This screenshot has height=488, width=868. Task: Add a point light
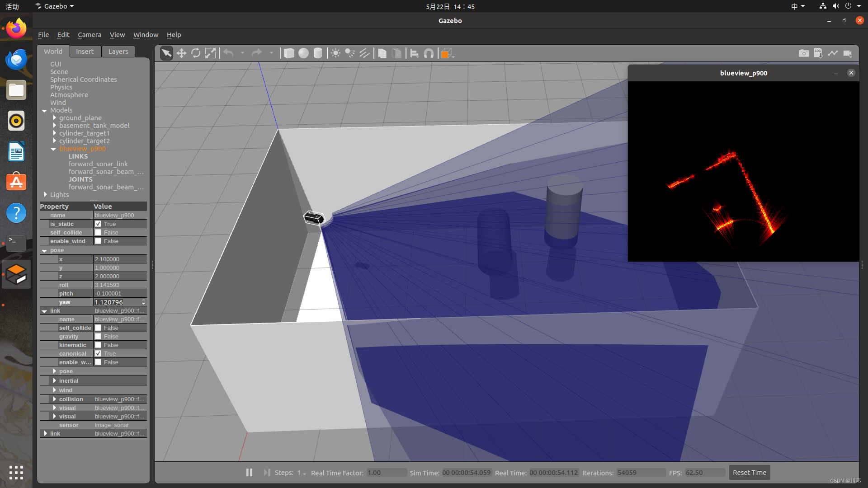coord(335,53)
